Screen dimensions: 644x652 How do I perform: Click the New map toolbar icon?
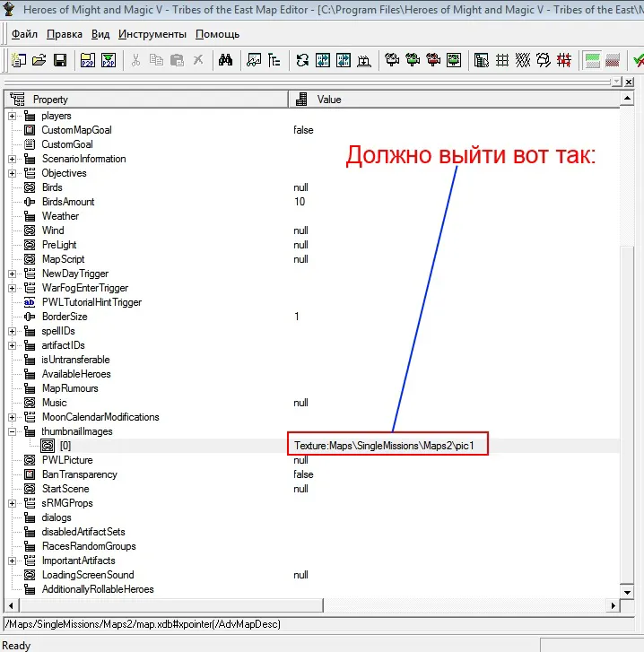coord(18,60)
